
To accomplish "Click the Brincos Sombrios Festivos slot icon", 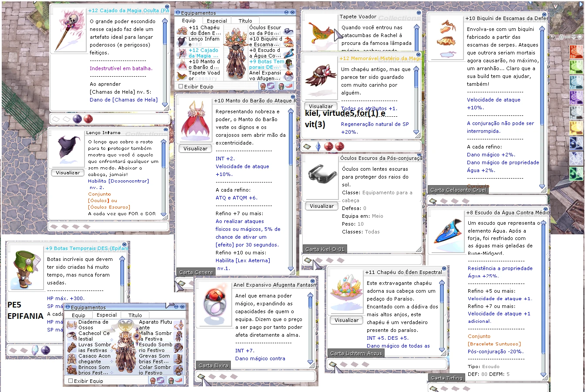I will tap(72, 370).
